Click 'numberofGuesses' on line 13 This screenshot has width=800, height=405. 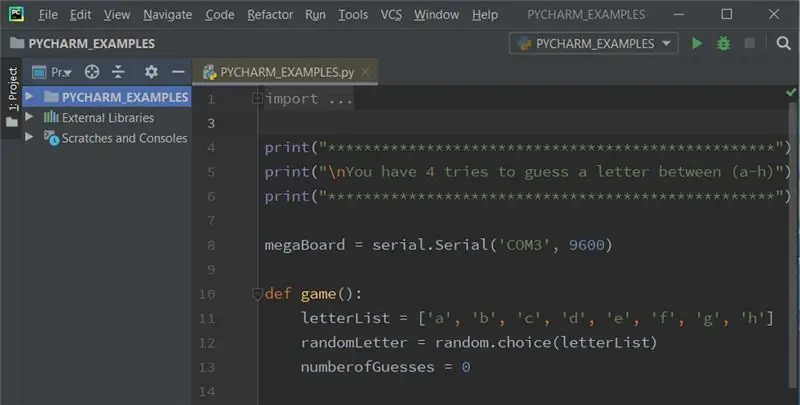tap(367, 367)
